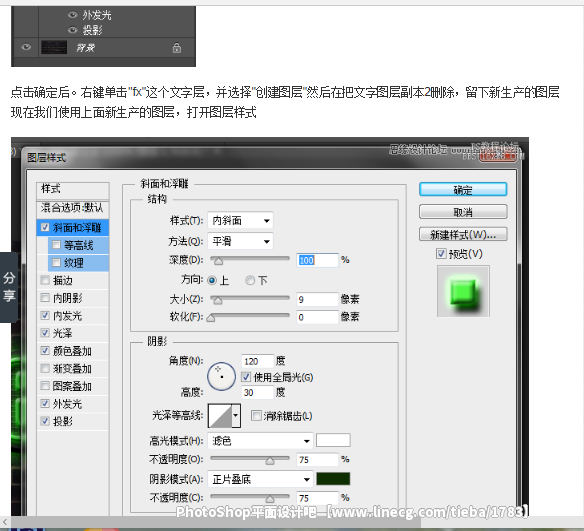This screenshot has width=584, height=531.
Task: Uncheck 使用全局光(G) checkbox
Action: [x=246, y=377]
